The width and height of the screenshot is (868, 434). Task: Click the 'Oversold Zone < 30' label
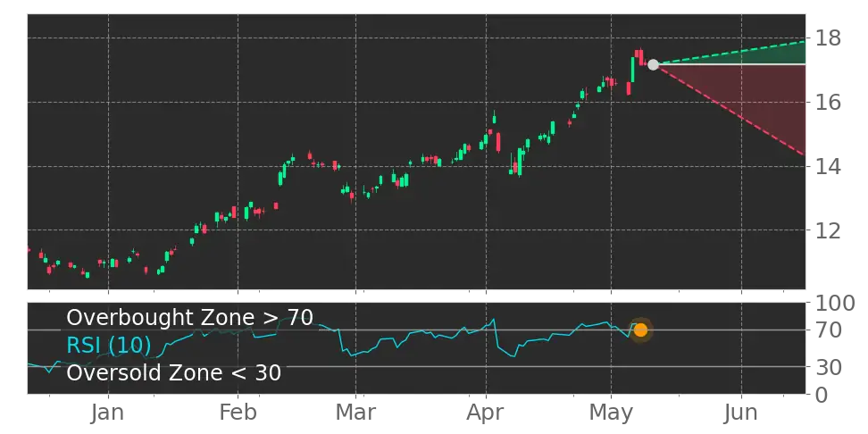point(174,373)
